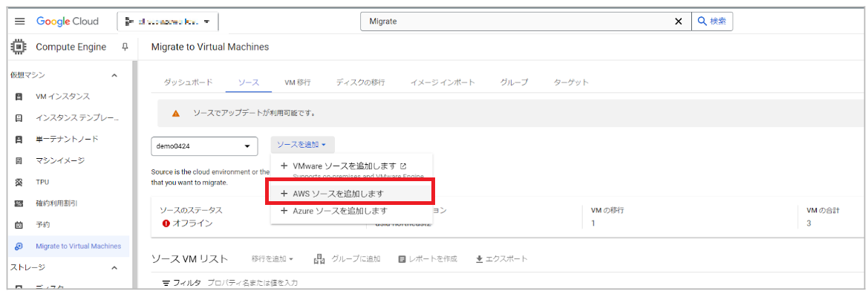Open VM インスタンス in sidebar

click(x=62, y=97)
